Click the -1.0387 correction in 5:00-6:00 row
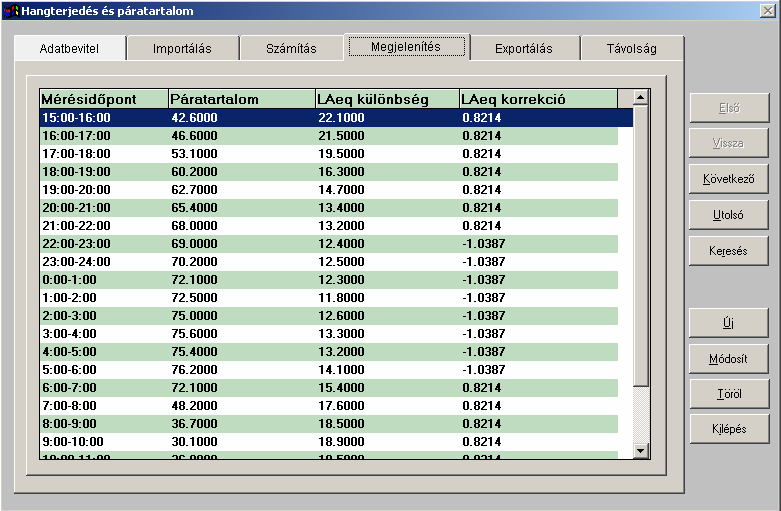The image size is (781, 511). [484, 370]
